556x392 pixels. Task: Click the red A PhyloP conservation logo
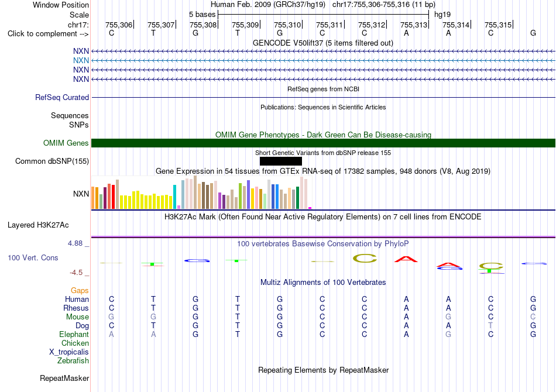(x=406, y=259)
